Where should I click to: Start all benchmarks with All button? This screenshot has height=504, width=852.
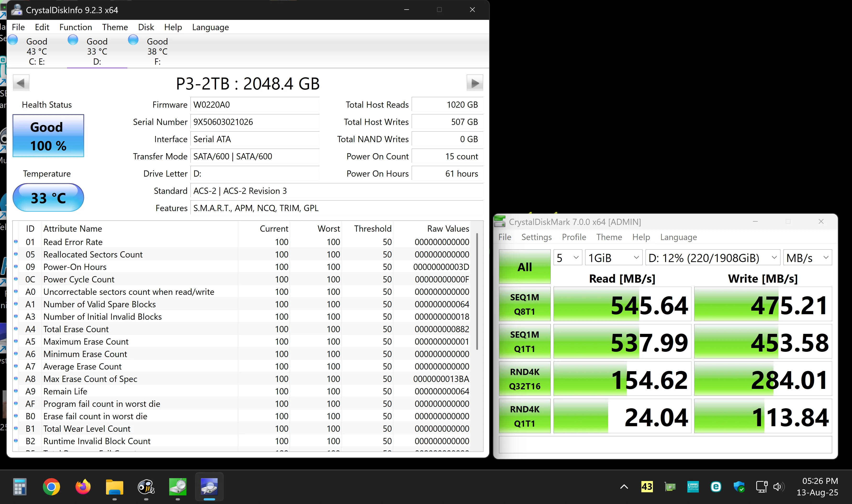pyautogui.click(x=525, y=267)
